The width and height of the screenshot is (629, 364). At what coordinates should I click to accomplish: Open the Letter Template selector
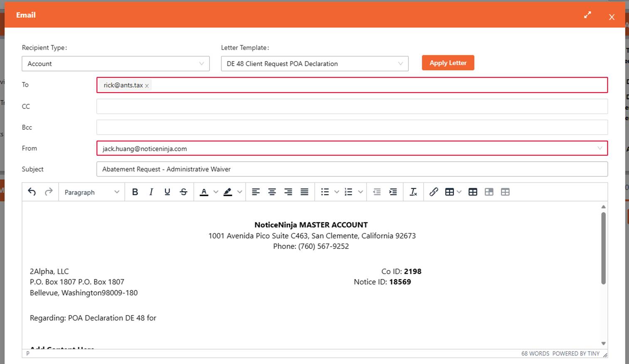point(314,64)
